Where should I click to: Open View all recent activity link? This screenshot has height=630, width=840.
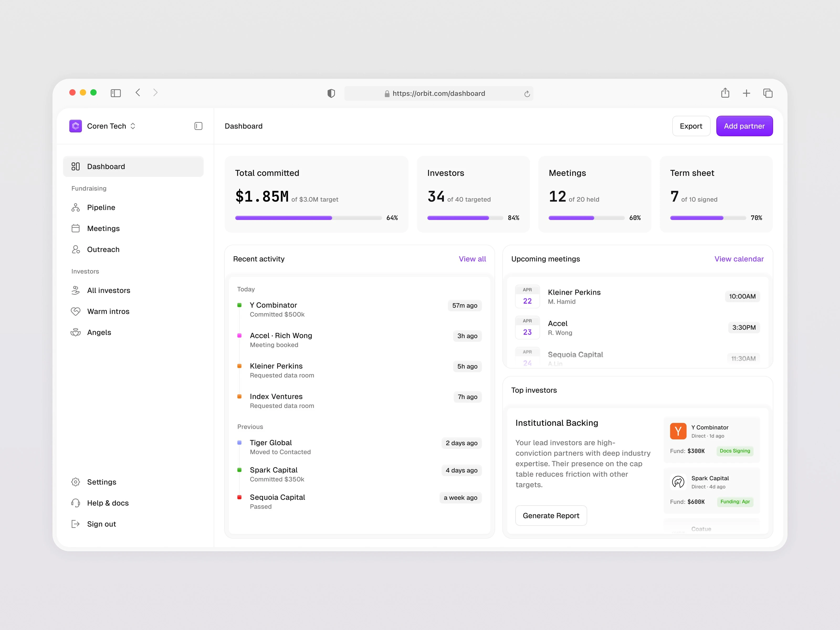(x=472, y=259)
